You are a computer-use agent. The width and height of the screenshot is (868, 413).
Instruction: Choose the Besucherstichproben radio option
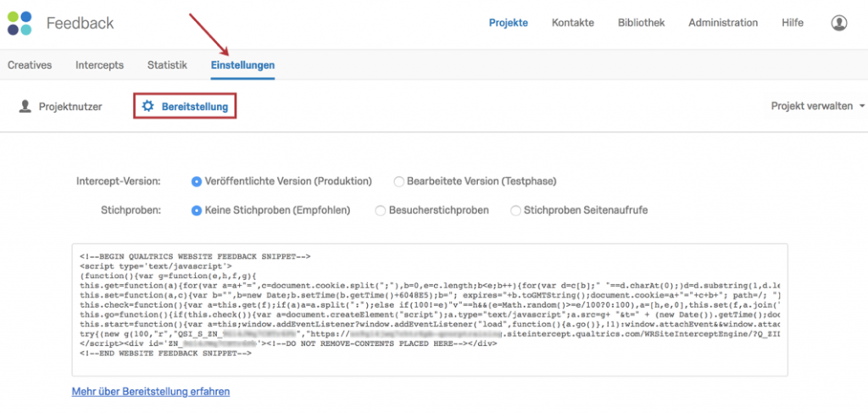381,210
